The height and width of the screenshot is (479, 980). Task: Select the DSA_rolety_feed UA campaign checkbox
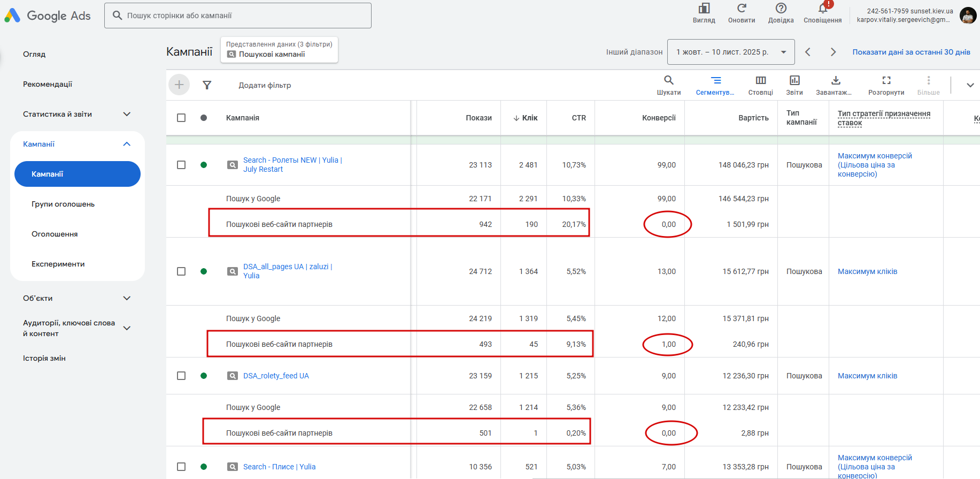[x=181, y=376]
